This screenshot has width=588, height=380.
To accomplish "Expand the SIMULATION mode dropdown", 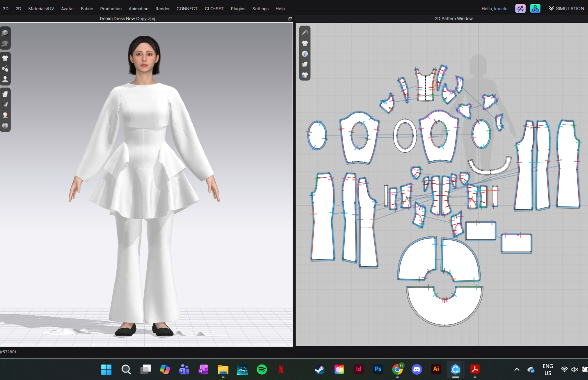I will point(566,9).
